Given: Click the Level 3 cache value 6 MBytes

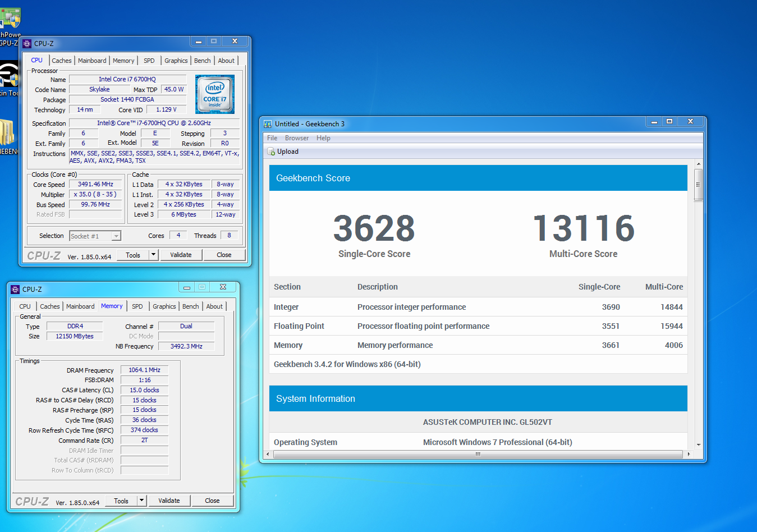Looking at the screenshot, I should point(183,214).
